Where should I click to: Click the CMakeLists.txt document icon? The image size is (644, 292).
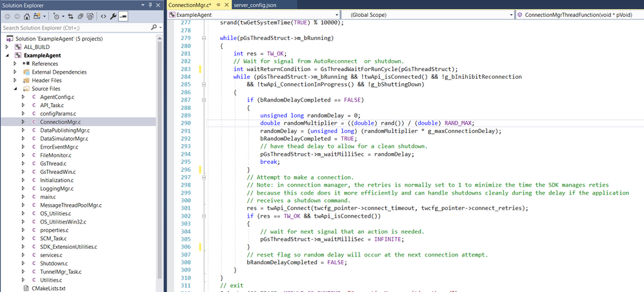[x=26, y=288]
